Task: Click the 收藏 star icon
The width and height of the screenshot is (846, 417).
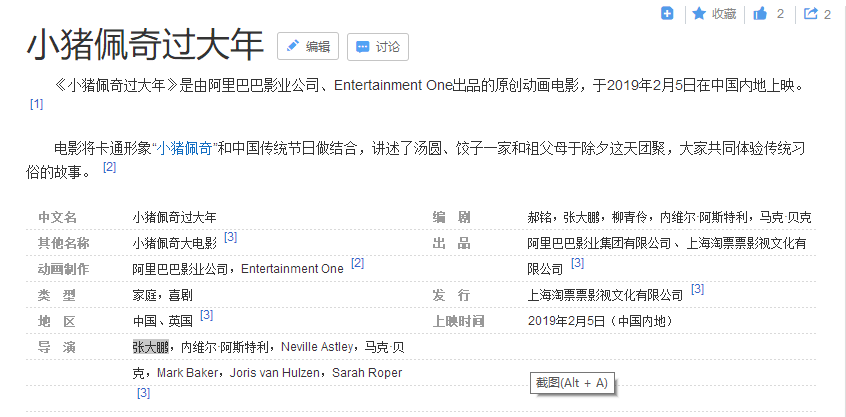Action: point(699,13)
